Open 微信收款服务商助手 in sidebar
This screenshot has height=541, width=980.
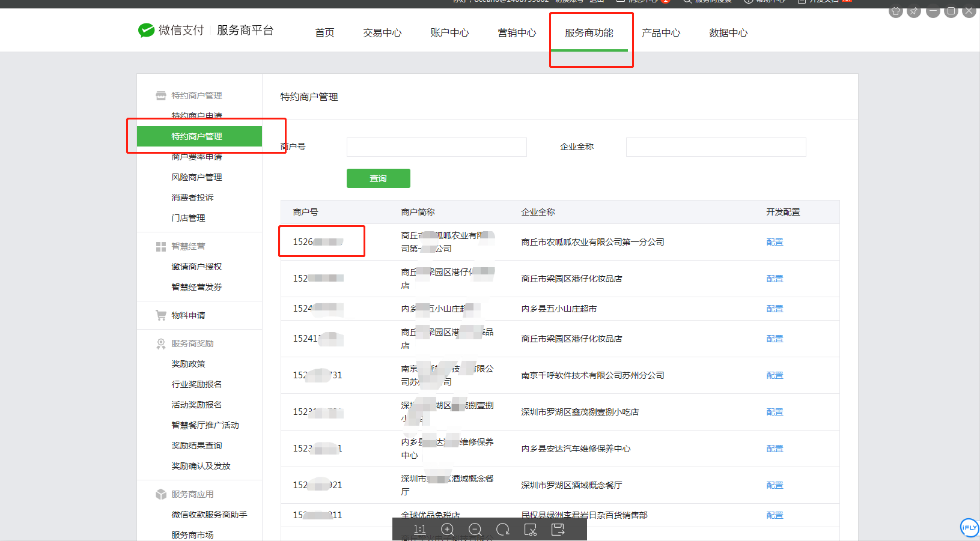click(x=209, y=515)
